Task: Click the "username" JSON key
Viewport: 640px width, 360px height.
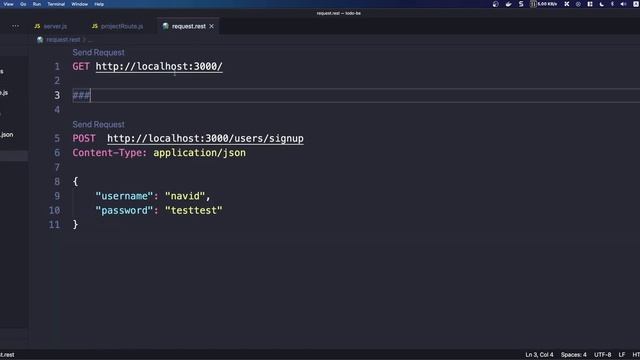Action: pos(124,196)
